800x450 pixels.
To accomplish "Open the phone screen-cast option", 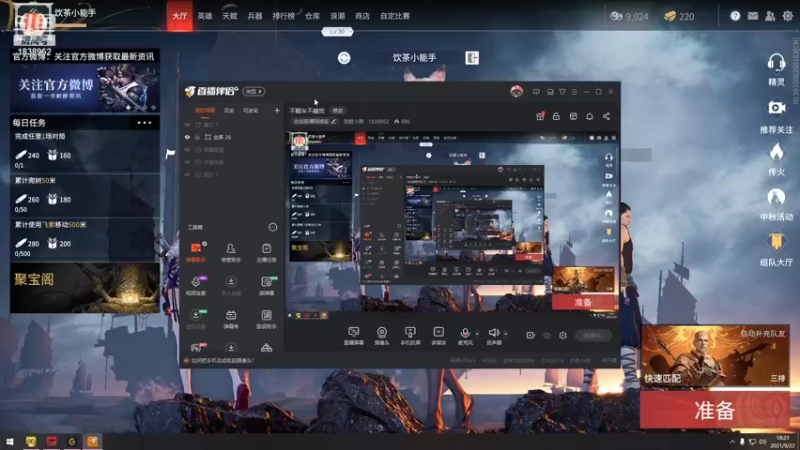I will click(410, 336).
